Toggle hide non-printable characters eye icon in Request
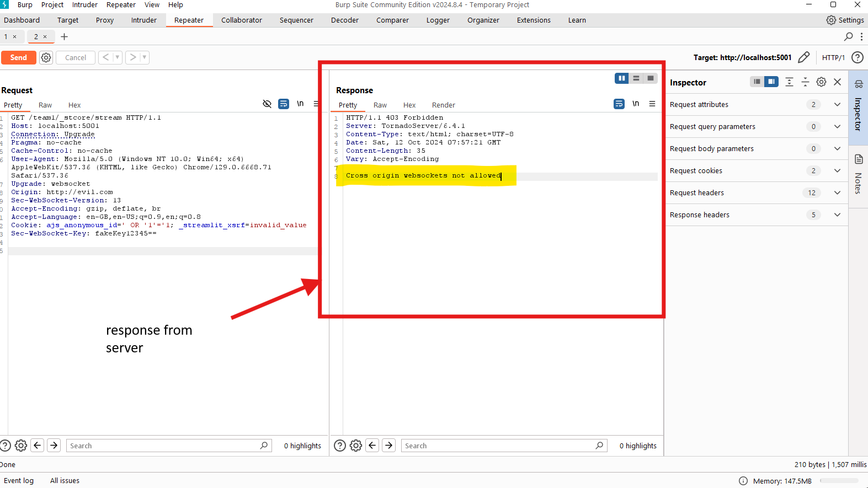The height and width of the screenshot is (488, 868). [x=267, y=104]
